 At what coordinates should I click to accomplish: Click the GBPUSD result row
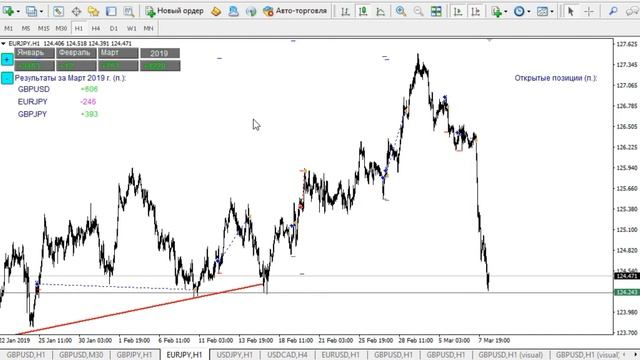point(58,89)
